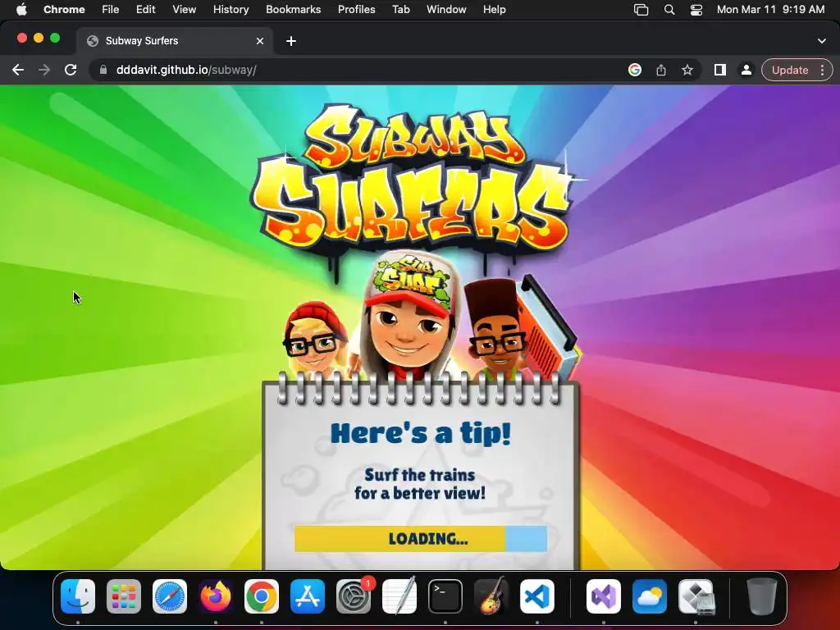Open Terminal from the dock
Screen dimensions: 840x630
pyautogui.click(x=445, y=596)
